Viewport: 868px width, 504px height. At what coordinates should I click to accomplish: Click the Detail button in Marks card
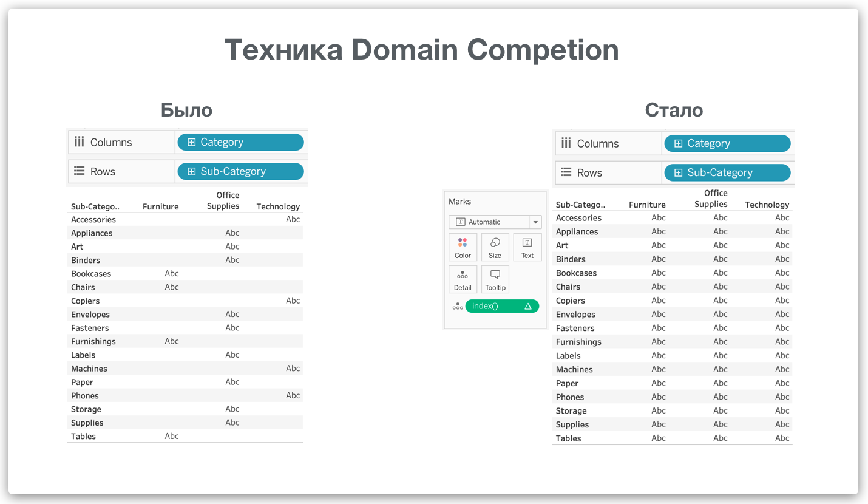pyautogui.click(x=463, y=280)
